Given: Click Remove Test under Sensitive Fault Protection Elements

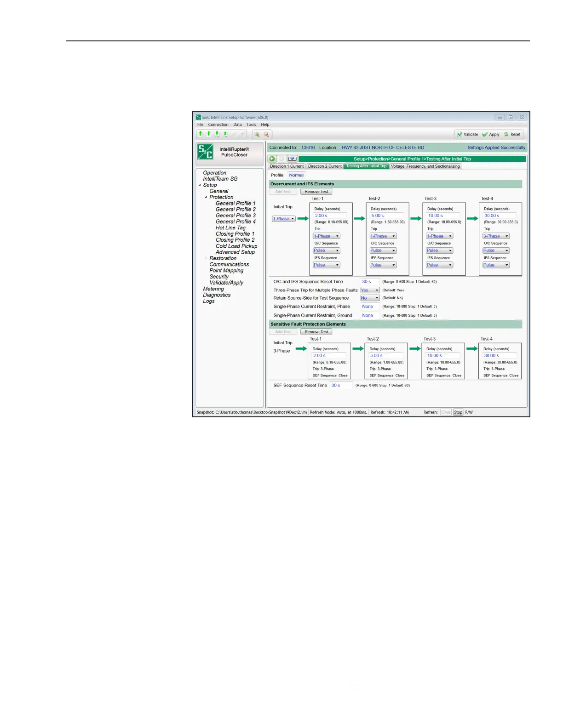Looking at the screenshot, I should [x=316, y=332].
